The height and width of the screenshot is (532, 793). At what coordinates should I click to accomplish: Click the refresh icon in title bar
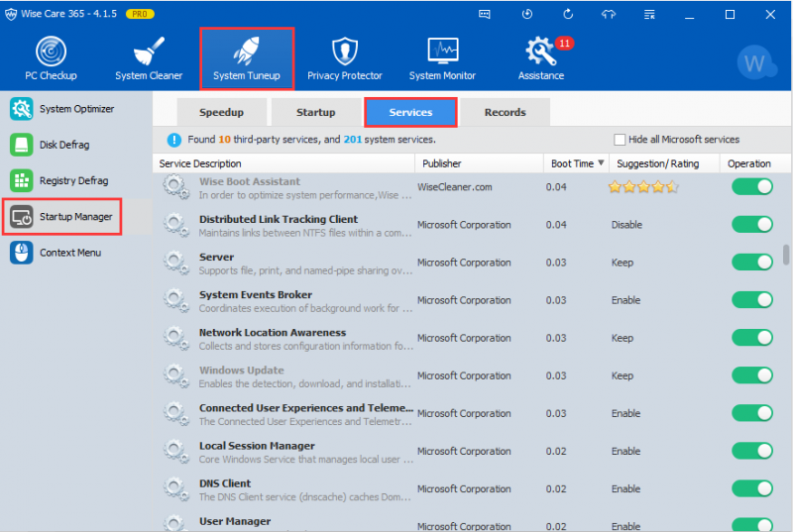pyautogui.click(x=568, y=14)
